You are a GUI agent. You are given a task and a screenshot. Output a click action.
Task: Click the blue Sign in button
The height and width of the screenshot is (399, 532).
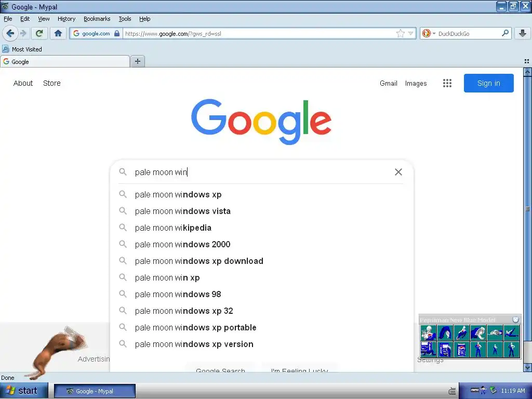pyautogui.click(x=488, y=83)
